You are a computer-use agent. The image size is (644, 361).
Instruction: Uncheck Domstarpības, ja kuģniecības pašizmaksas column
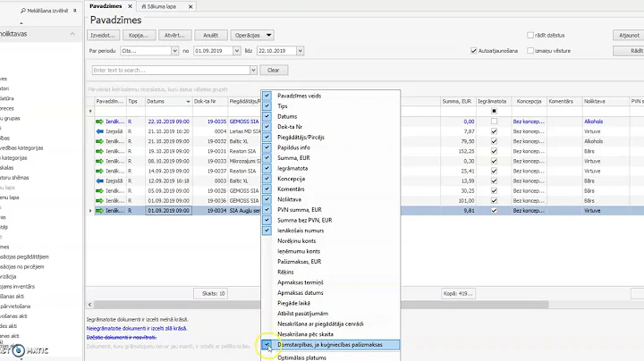coord(267,345)
